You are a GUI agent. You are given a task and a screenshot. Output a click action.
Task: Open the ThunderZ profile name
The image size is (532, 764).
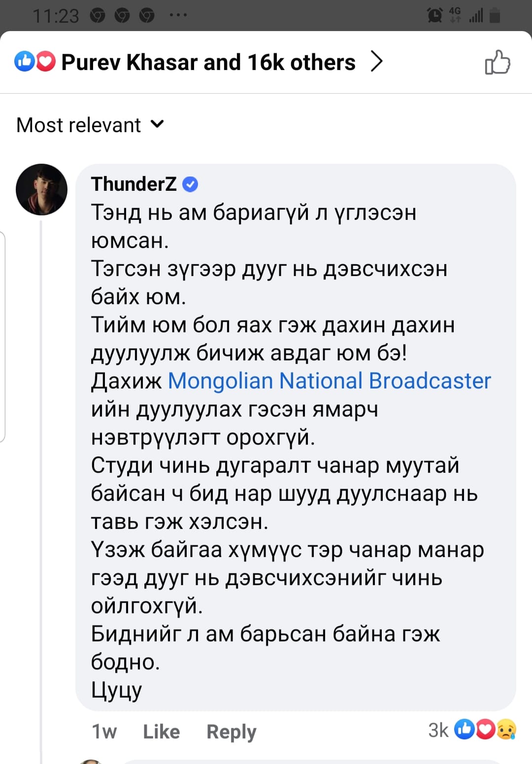coord(133,184)
